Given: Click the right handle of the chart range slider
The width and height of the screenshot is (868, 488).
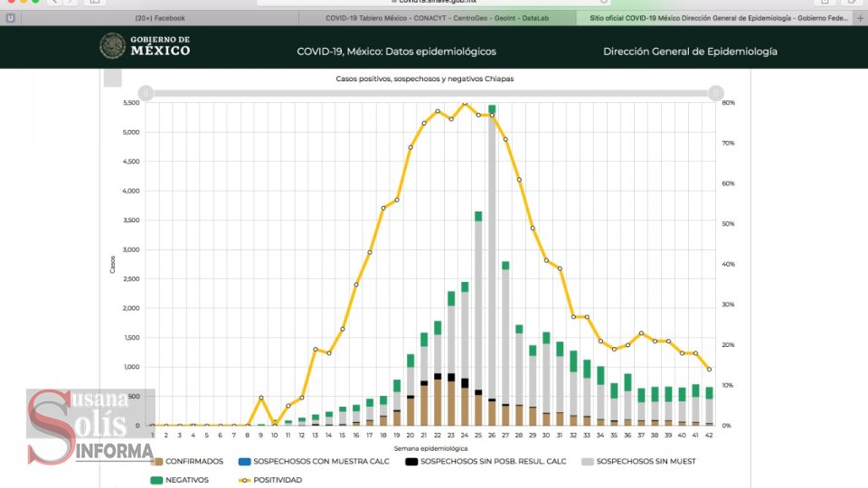Looking at the screenshot, I should pos(715,92).
